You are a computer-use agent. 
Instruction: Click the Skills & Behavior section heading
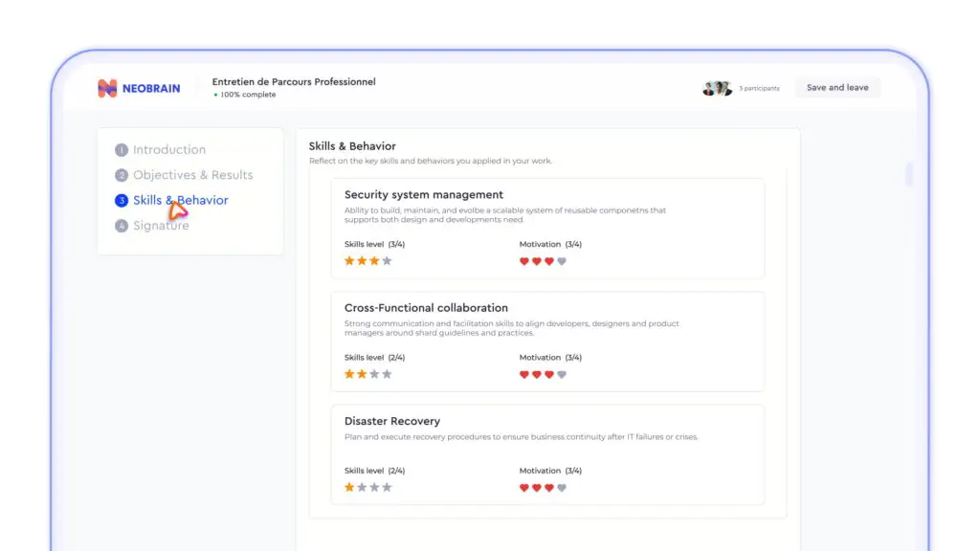tap(352, 146)
